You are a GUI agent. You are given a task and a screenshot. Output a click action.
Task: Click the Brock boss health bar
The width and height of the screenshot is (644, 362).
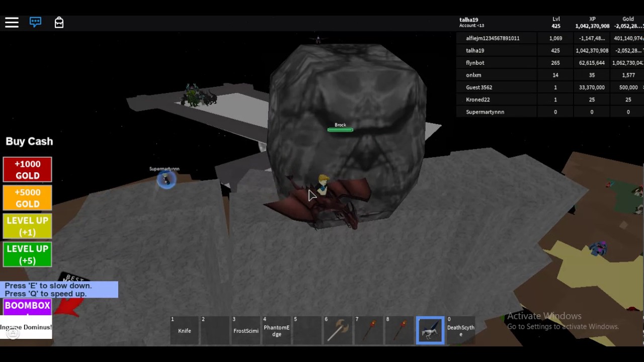click(x=340, y=130)
